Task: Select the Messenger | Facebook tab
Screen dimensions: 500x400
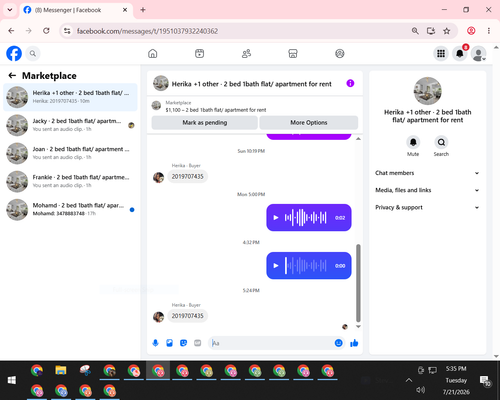Action: coord(76,10)
